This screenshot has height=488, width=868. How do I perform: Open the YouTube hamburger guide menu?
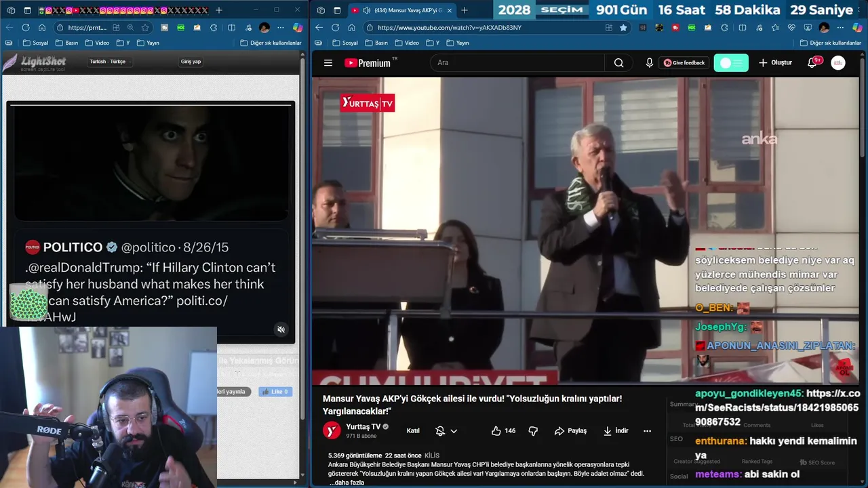(328, 62)
